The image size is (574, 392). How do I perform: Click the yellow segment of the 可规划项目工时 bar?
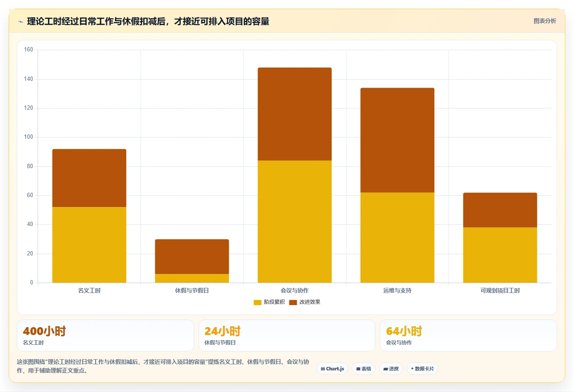(500, 255)
